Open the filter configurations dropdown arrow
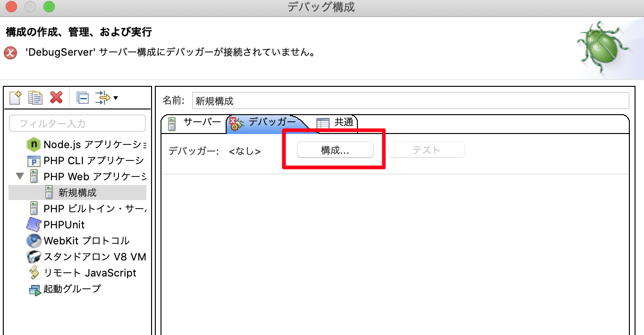644x335 pixels. point(116,98)
